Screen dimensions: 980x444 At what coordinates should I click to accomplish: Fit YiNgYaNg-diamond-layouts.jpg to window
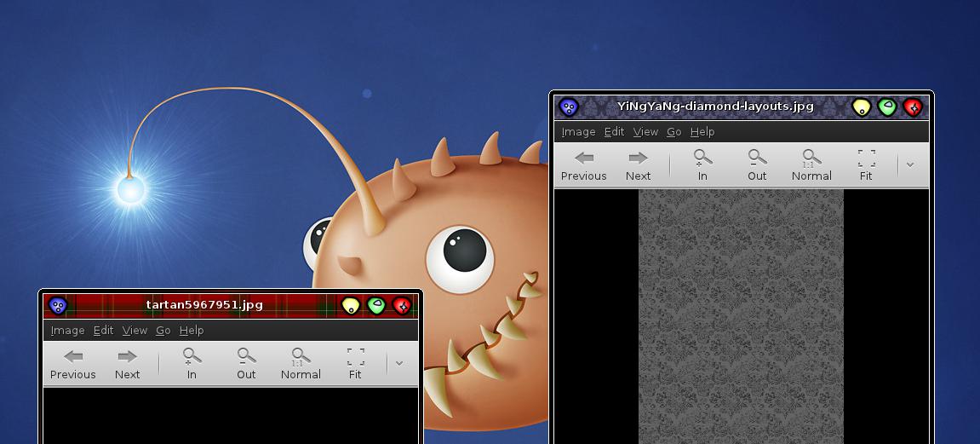pos(866,165)
